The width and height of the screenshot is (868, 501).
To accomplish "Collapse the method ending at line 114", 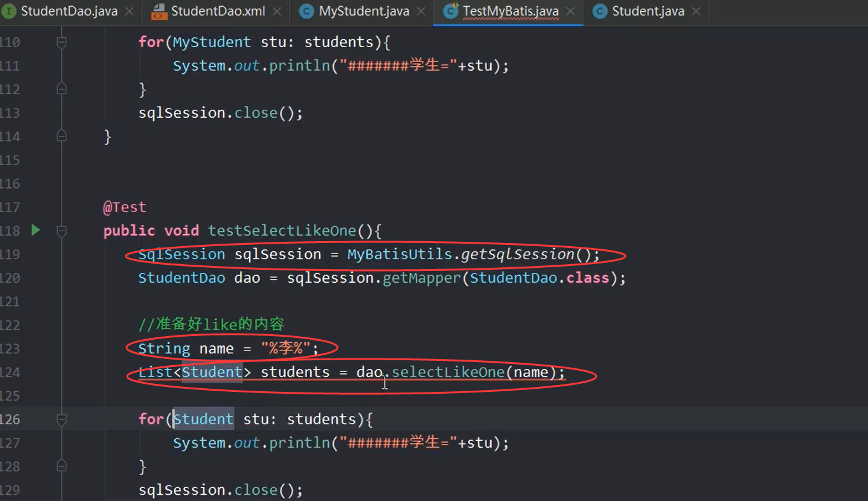I will [61, 136].
